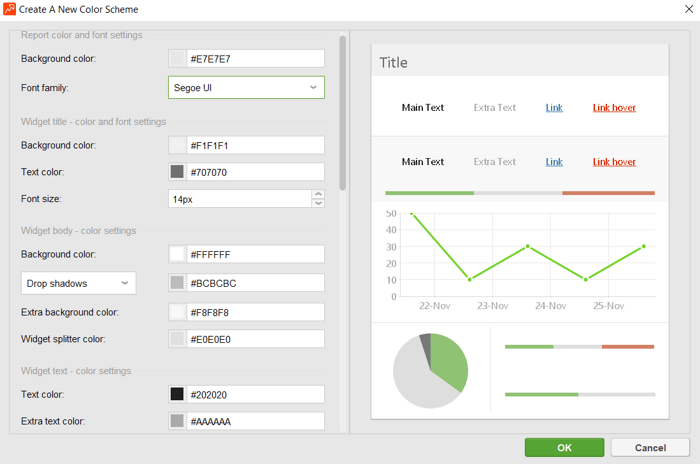Increase font size with the up arrow
Image resolution: width=700 pixels, height=464 pixels.
318,194
